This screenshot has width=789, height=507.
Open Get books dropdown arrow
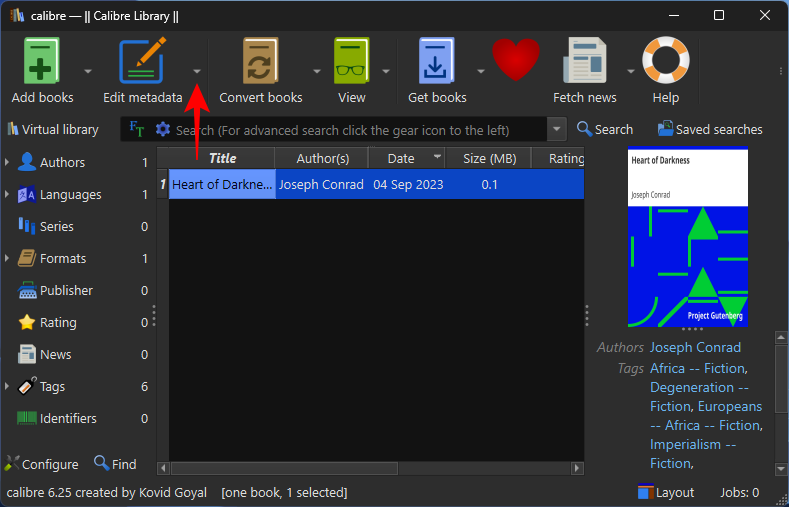pos(481,71)
